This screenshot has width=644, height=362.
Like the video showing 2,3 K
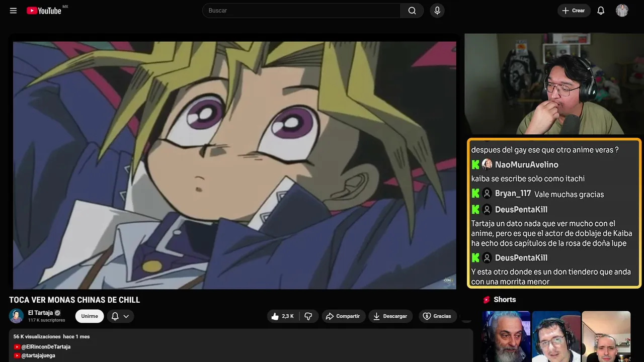pos(283,316)
